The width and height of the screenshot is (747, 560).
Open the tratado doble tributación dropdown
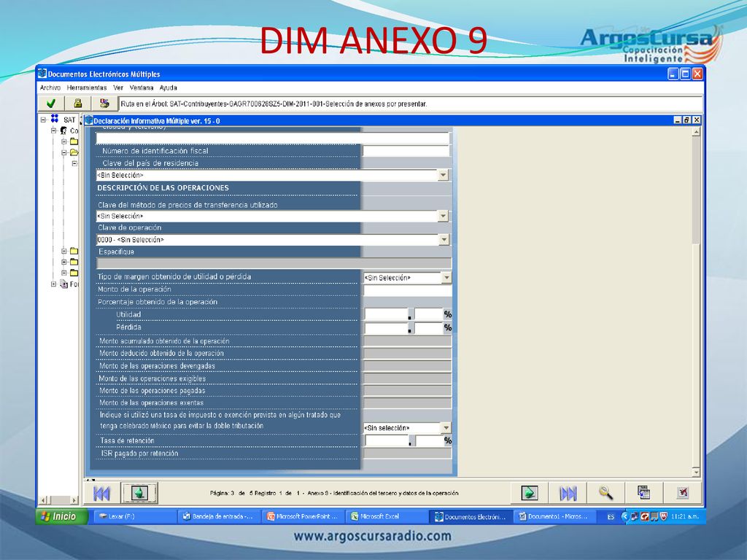[x=446, y=427]
